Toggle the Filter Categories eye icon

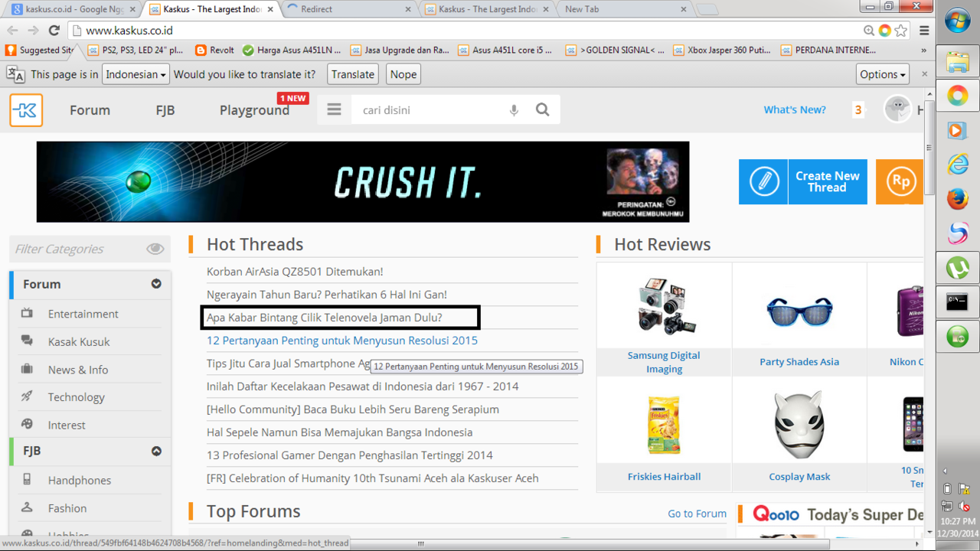coord(155,249)
